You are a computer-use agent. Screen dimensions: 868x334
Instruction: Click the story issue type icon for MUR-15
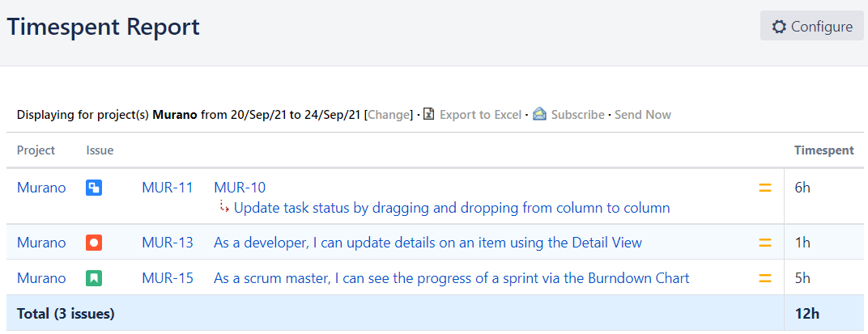point(94,278)
